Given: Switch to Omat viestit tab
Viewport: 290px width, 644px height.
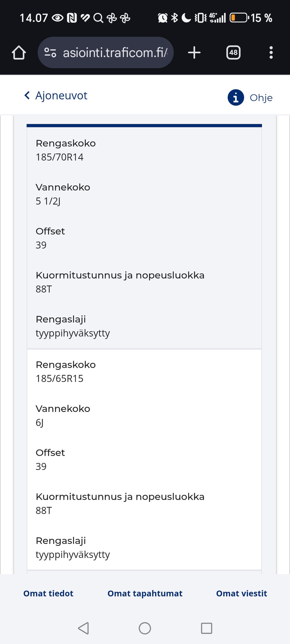Looking at the screenshot, I should (241, 593).
